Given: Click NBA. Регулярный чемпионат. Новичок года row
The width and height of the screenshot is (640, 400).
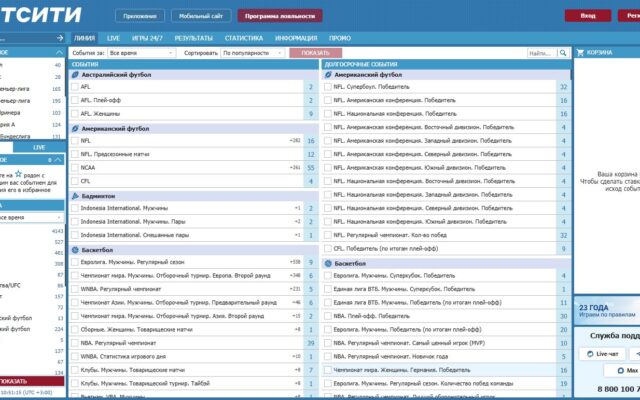Looking at the screenshot, I should click(446, 356).
